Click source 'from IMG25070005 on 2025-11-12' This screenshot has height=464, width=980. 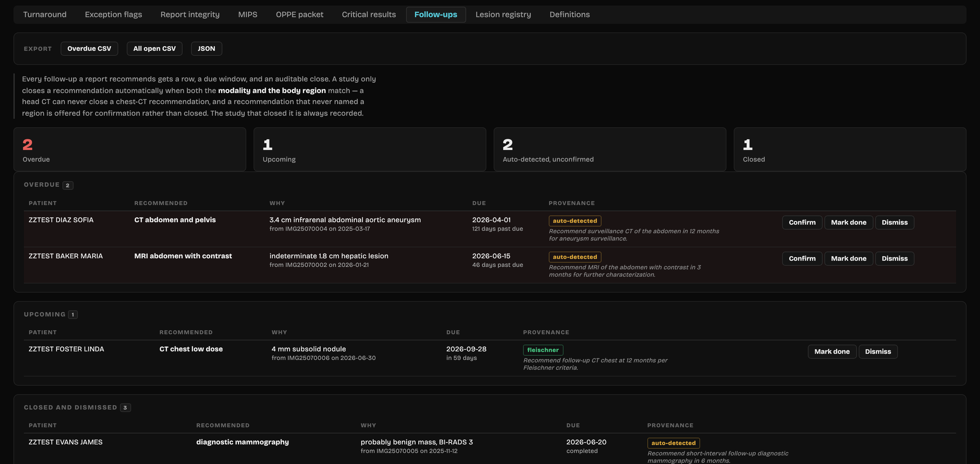pyautogui.click(x=409, y=451)
